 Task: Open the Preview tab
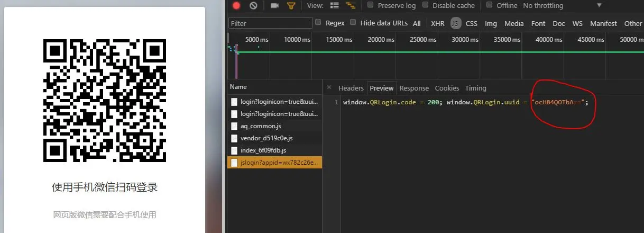[382, 88]
